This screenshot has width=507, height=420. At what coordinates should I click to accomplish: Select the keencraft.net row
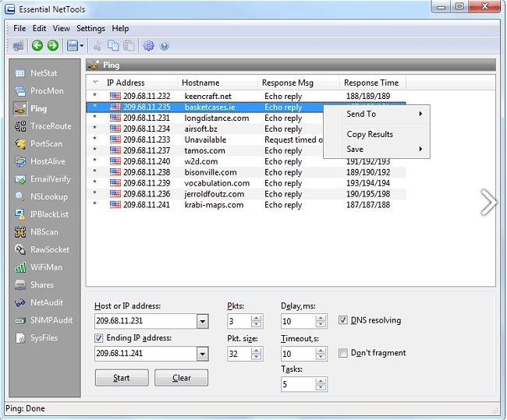tap(246, 97)
